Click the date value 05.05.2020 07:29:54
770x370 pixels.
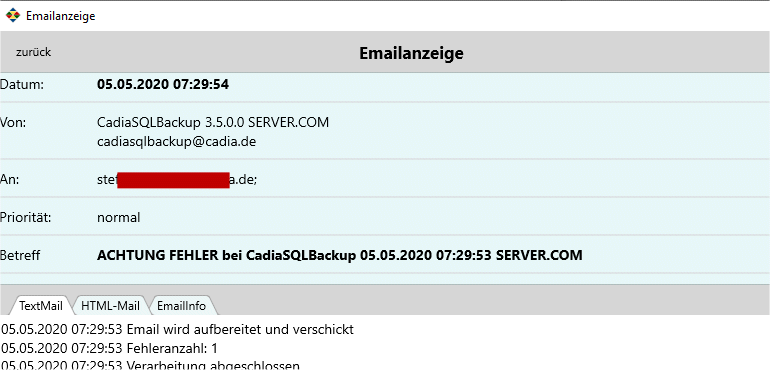(163, 85)
